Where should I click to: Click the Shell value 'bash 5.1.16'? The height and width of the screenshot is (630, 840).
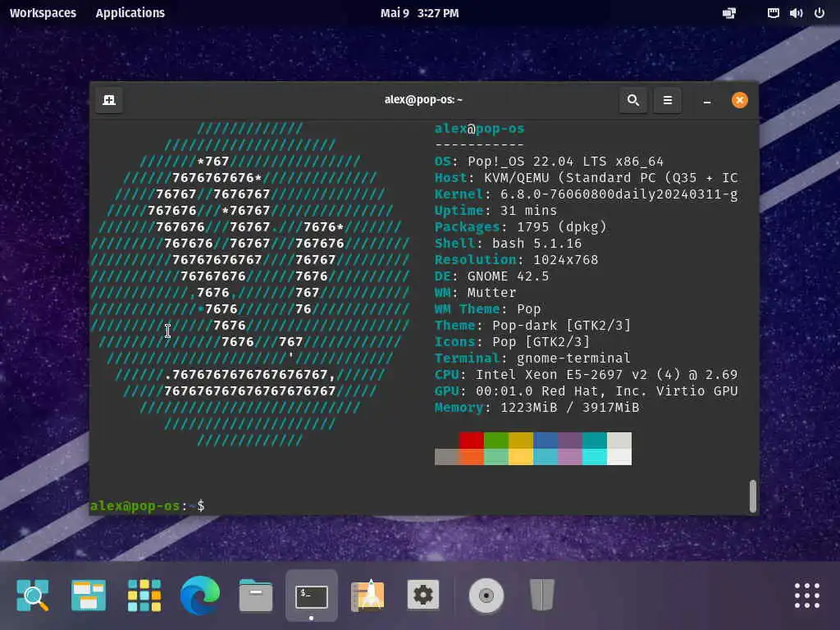[536, 244]
